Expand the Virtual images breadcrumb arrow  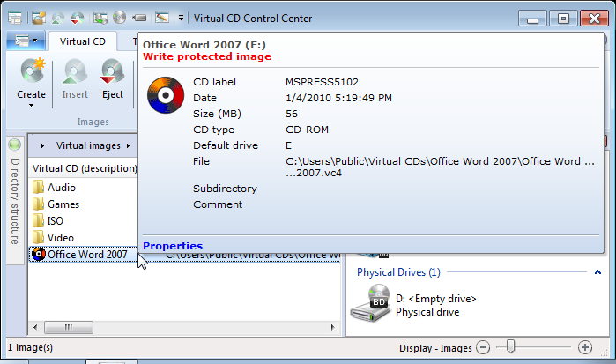(x=128, y=145)
